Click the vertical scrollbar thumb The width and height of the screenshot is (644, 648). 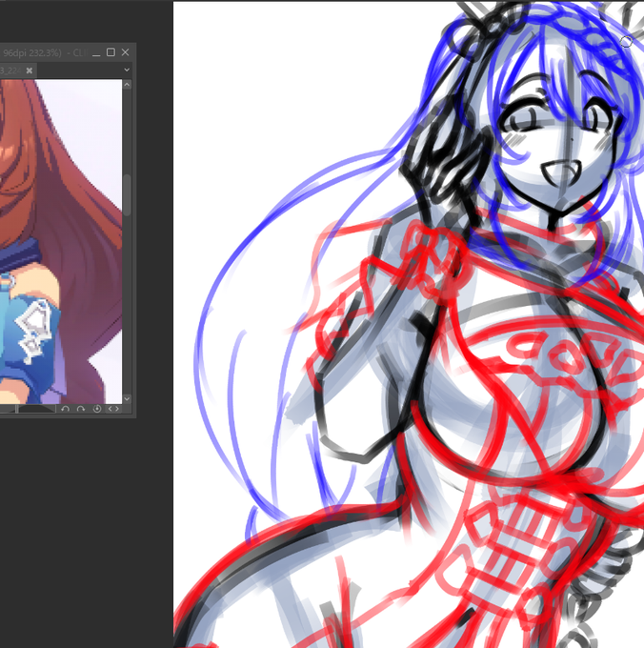pyautogui.click(x=127, y=194)
